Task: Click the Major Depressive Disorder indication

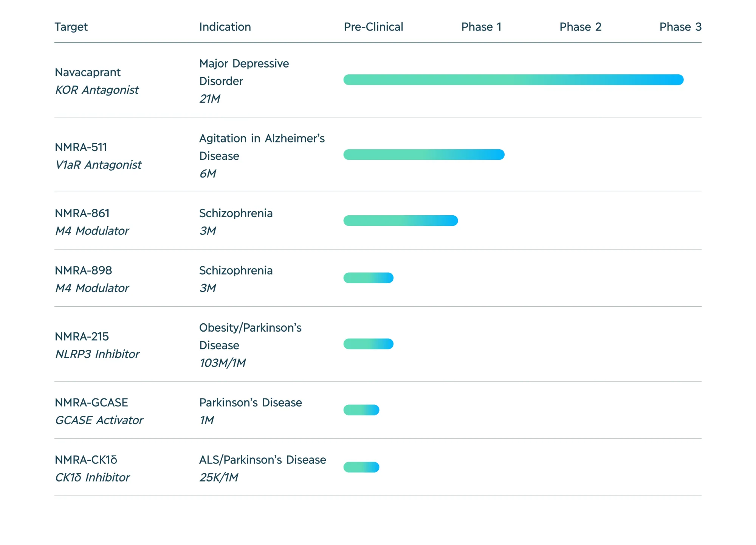Action: (244, 72)
